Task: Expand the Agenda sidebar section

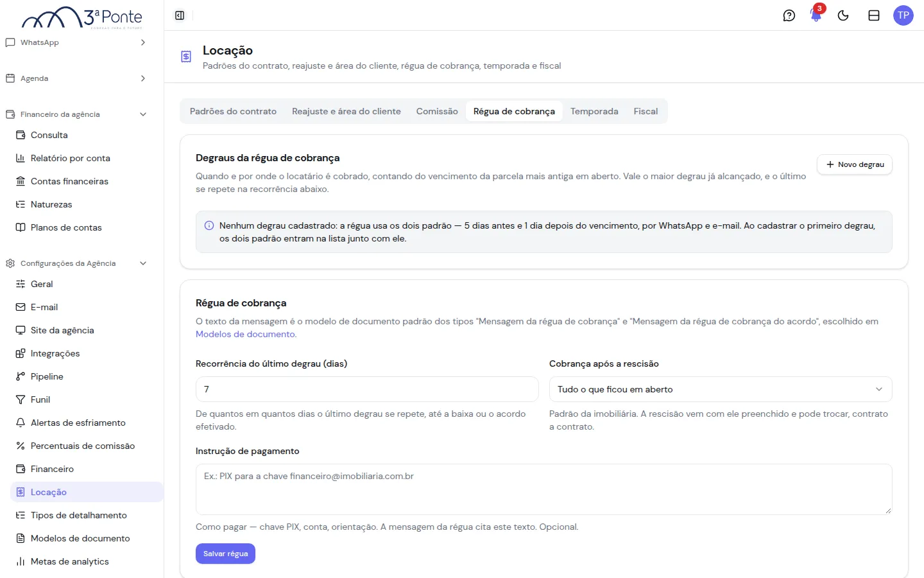Action: [x=76, y=78]
